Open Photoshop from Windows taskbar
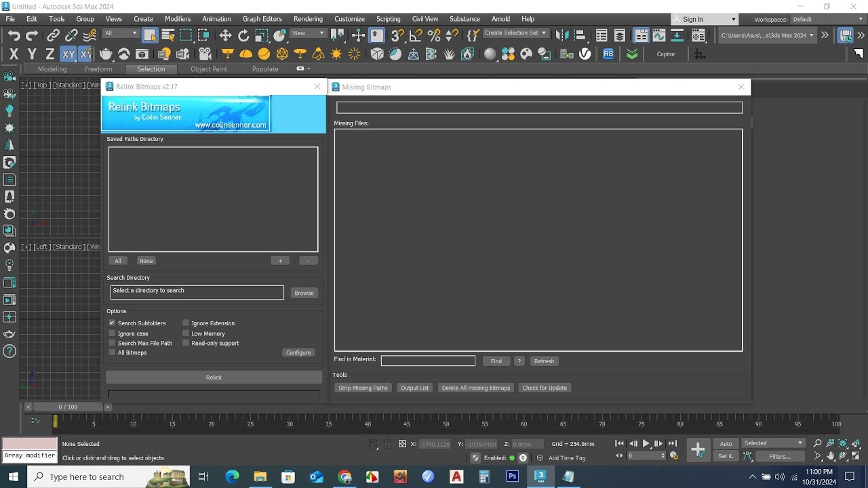The image size is (868, 488). pos(512,476)
